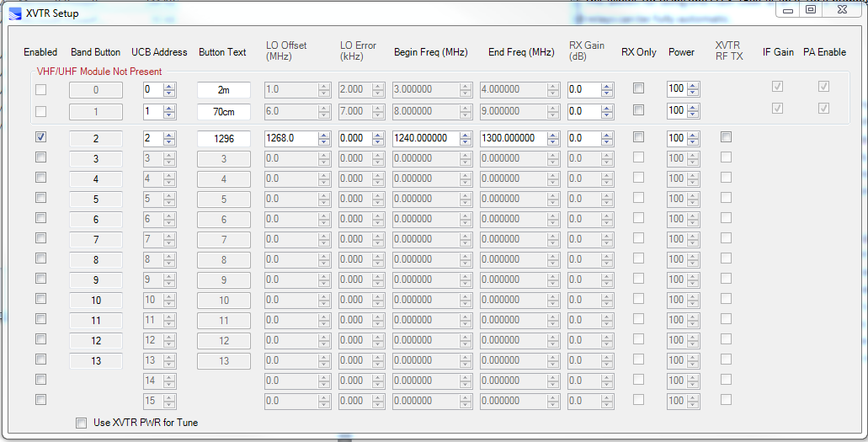868x442 pixels.
Task: Adjust LO Error stepper of 1296 row
Action: click(x=378, y=138)
